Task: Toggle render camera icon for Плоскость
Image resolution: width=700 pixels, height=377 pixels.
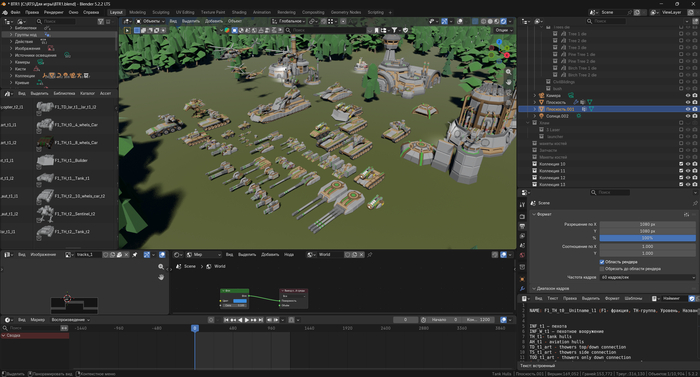Action: (x=695, y=102)
